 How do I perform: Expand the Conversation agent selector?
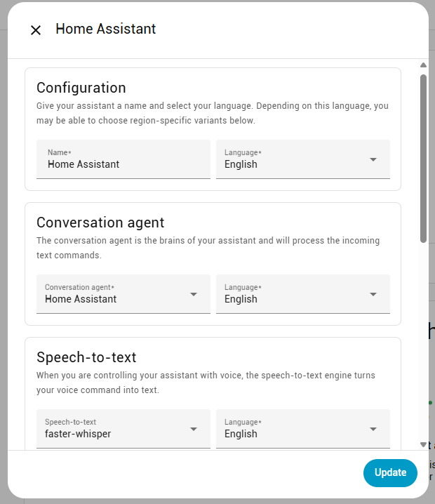tap(123, 294)
